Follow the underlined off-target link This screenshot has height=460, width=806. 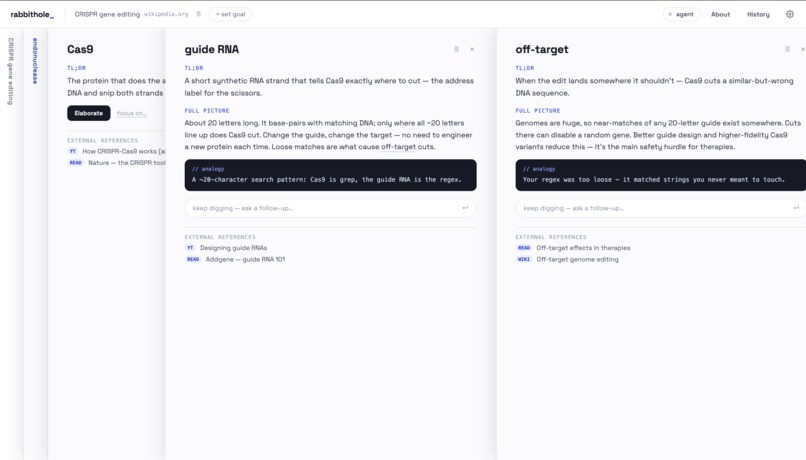398,147
